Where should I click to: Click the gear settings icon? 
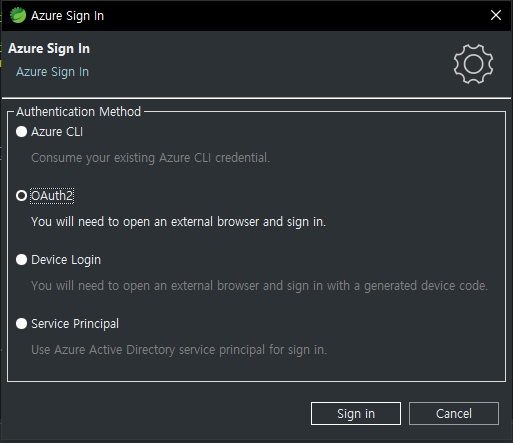click(x=473, y=64)
